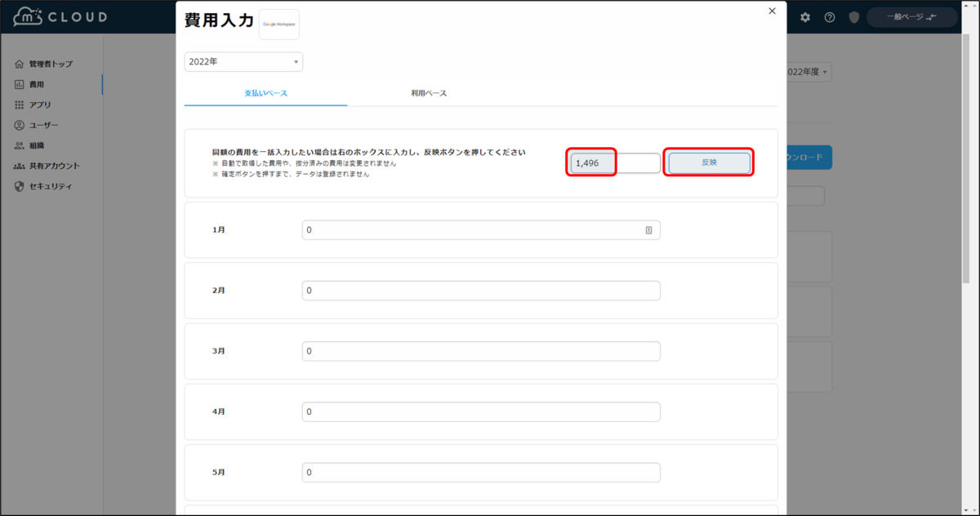Click the shield icon in header

(x=854, y=17)
